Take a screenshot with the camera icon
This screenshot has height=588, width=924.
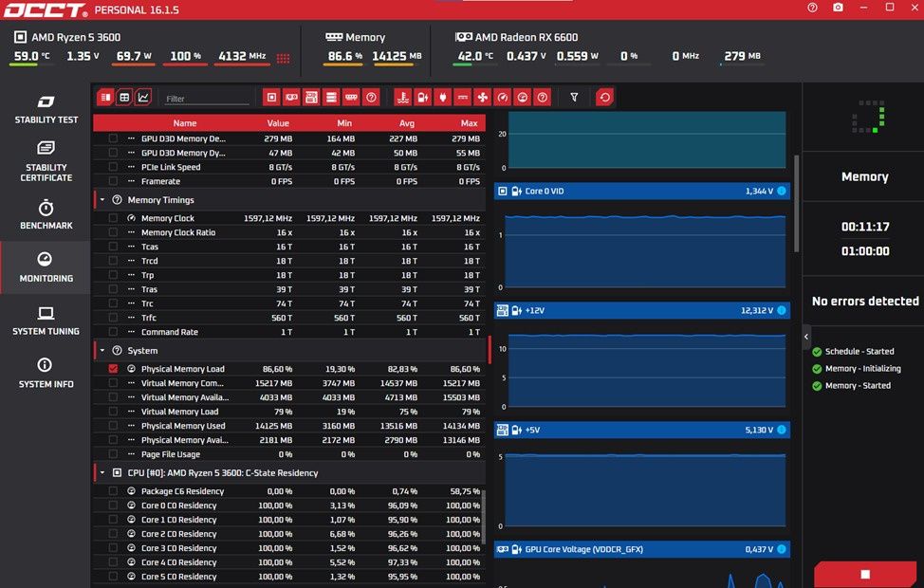tap(838, 8)
